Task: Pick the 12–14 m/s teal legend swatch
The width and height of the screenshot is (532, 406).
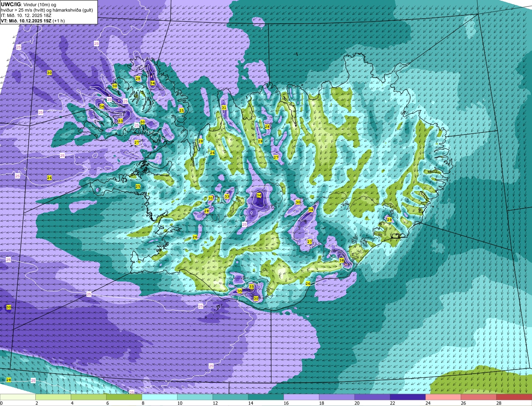Action: coord(232,397)
